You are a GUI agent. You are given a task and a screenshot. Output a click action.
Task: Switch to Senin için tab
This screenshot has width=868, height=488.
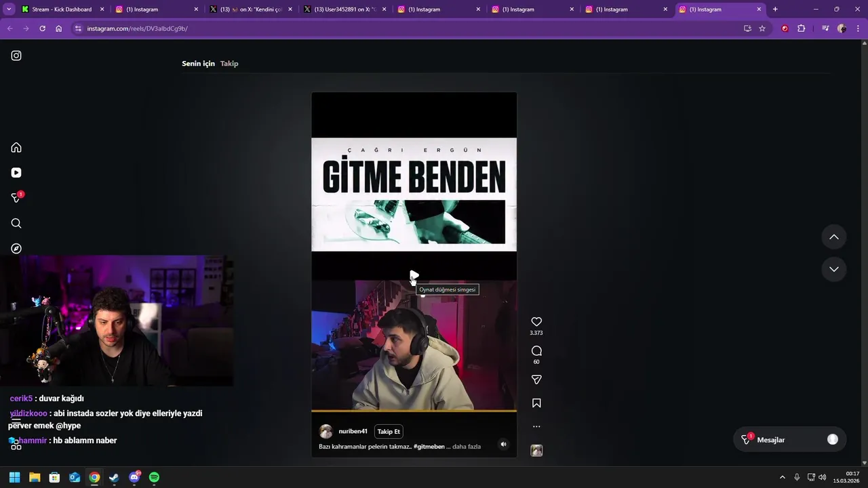(x=198, y=64)
